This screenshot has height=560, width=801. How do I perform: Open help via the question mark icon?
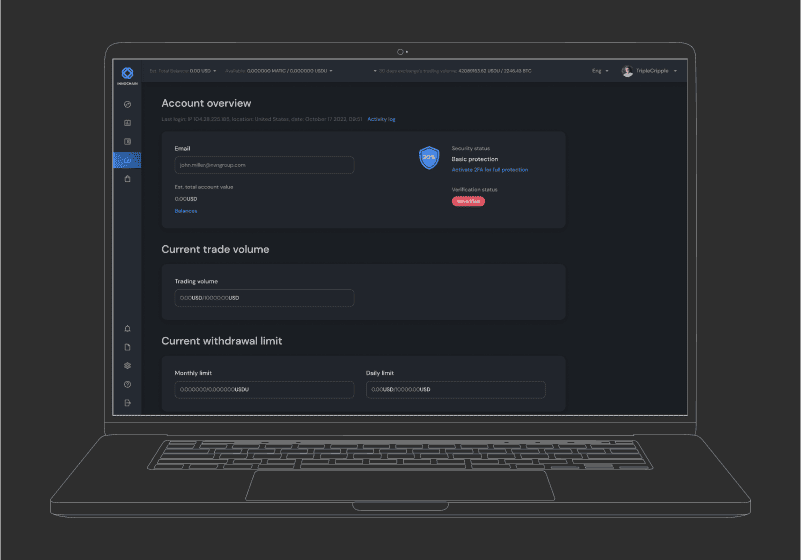[127, 384]
